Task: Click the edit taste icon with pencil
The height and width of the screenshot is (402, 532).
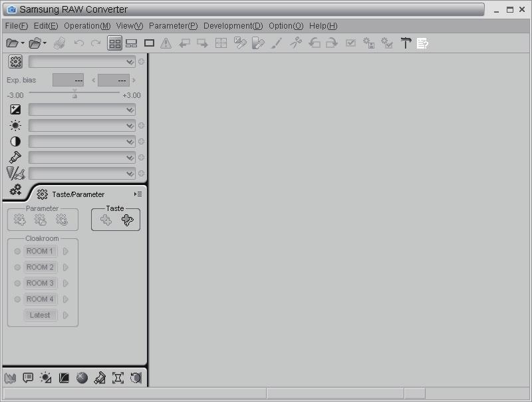Action: click(127, 220)
